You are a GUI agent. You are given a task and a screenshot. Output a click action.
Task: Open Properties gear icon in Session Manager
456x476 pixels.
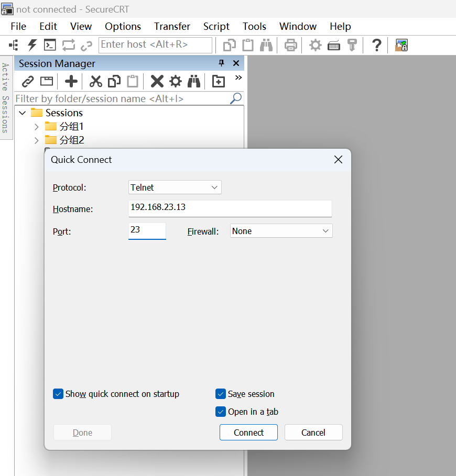(176, 81)
